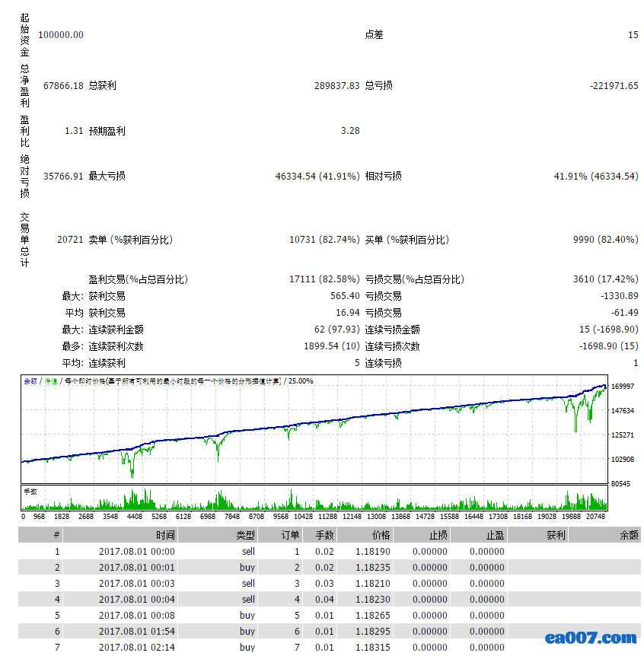This screenshot has width=644, height=656.
Task: Click the 余额 column header
Action: tap(629, 535)
